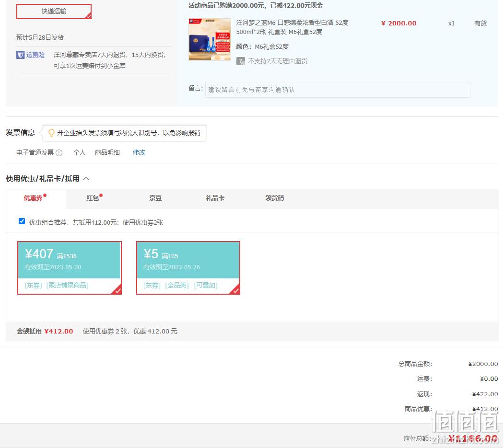This screenshot has height=448, width=503.
Task: Switch to the 礼品卡 tab
Action: pyautogui.click(x=215, y=198)
